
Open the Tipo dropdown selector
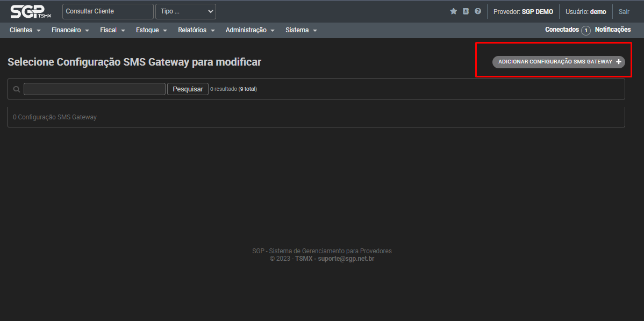click(x=185, y=11)
